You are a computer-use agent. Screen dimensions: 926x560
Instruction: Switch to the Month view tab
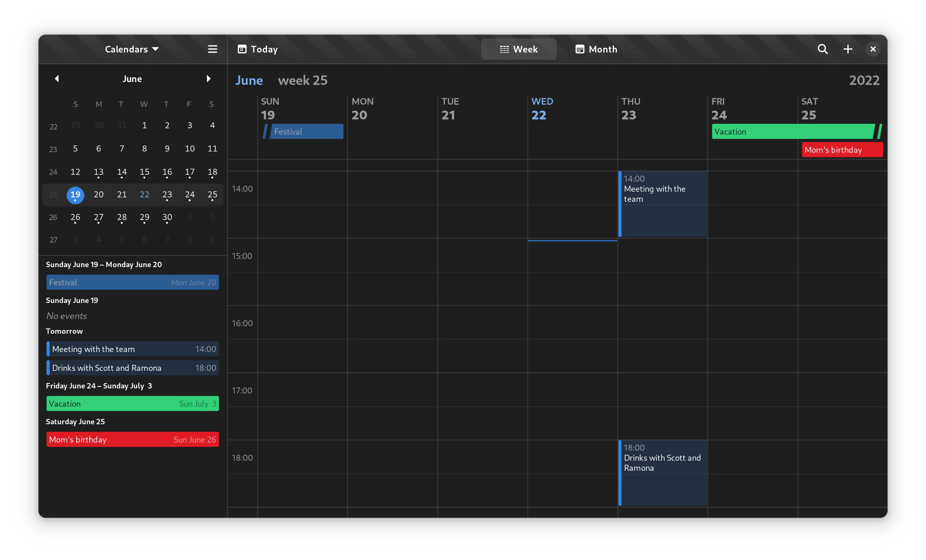click(x=596, y=49)
